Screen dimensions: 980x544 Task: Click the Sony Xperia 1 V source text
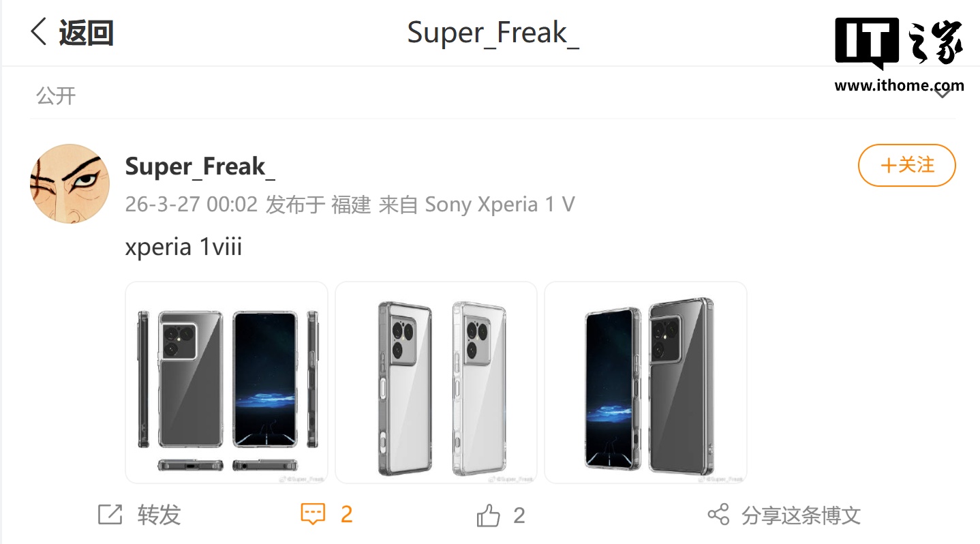(500, 204)
